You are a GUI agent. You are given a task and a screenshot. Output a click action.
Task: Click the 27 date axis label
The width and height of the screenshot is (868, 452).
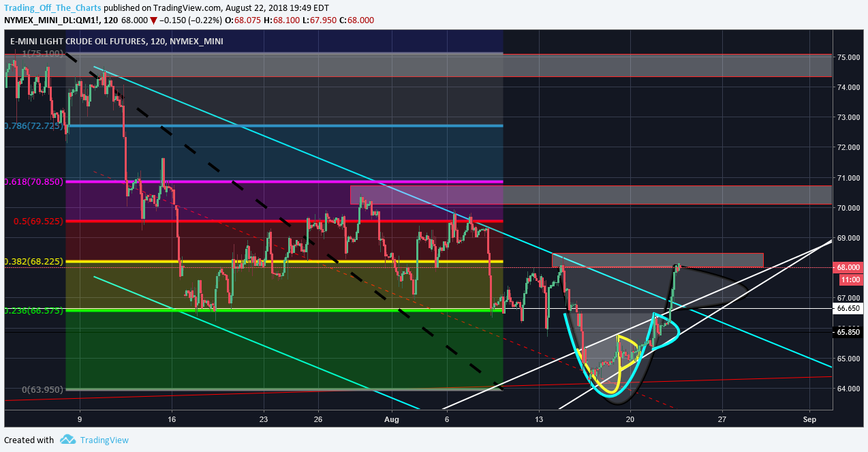click(x=722, y=418)
